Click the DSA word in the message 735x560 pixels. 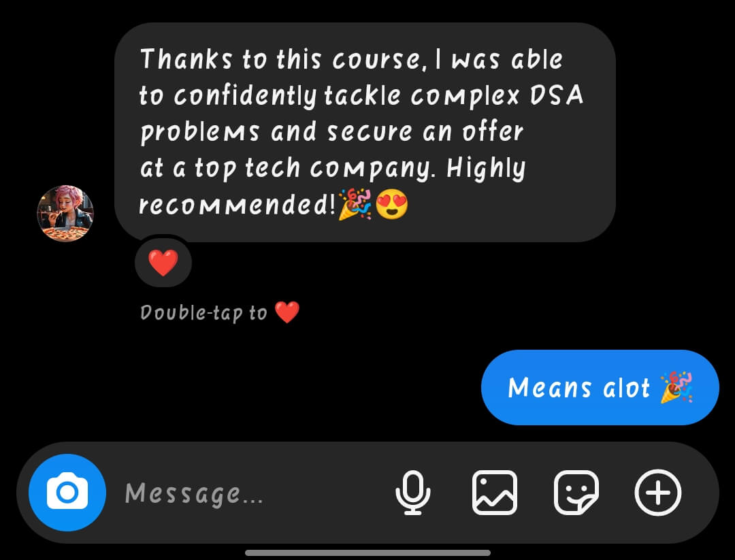(x=557, y=95)
